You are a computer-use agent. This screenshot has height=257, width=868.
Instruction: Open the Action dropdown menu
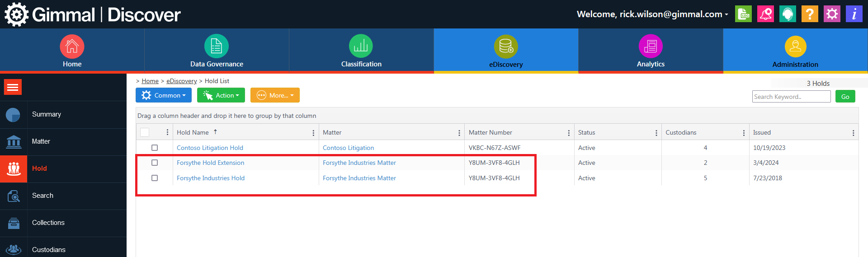coord(221,95)
